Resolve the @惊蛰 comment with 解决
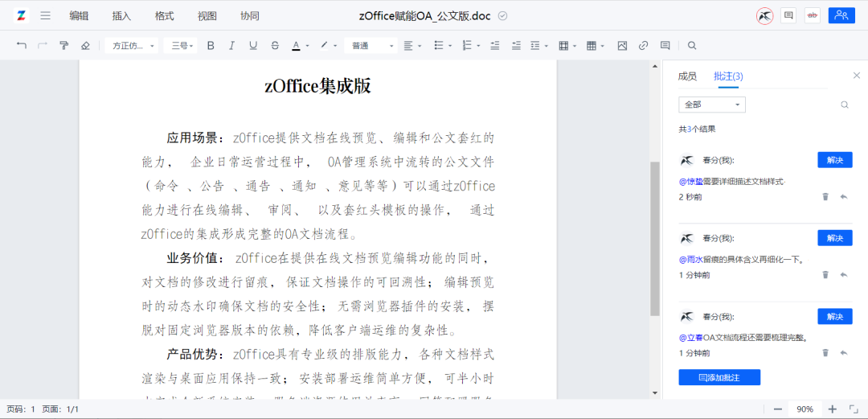 pos(835,160)
